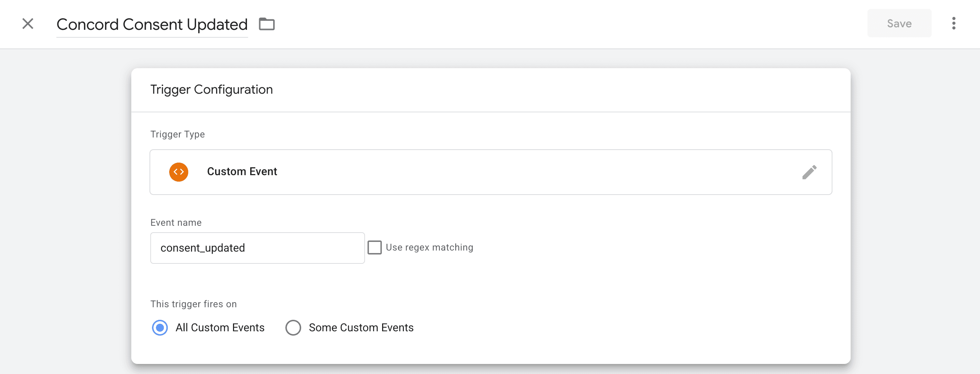Click the Trigger Type label

[177, 135]
